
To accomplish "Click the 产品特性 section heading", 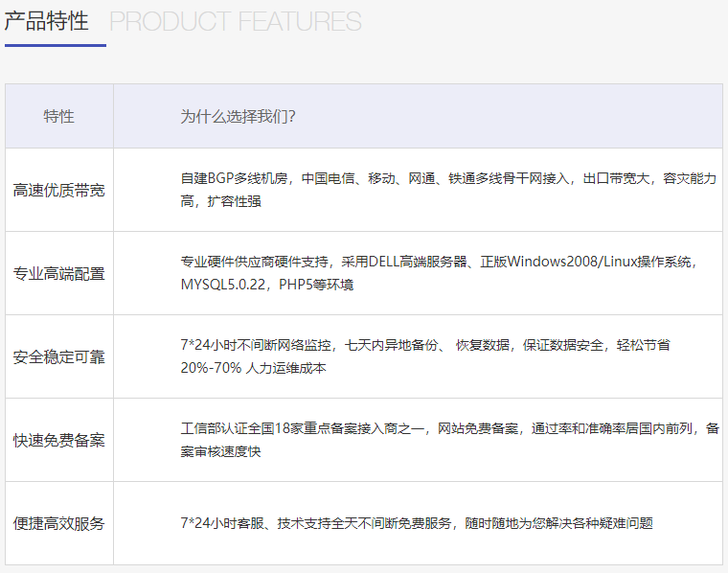I will coord(46,21).
